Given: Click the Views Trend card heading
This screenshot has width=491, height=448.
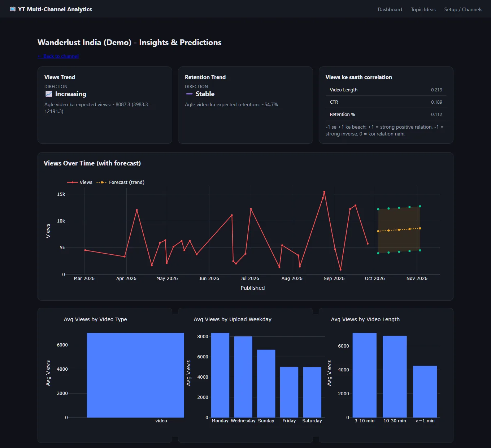Looking at the screenshot, I should coord(60,77).
